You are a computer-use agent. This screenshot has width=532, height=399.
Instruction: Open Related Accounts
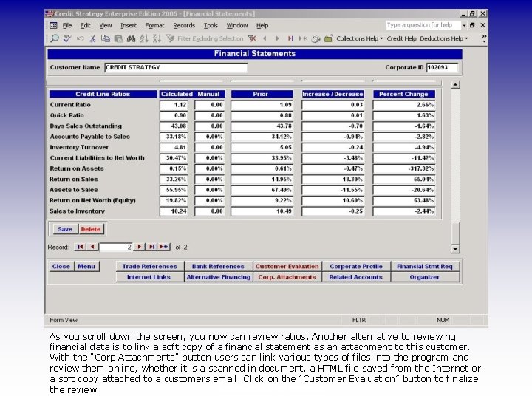tap(356, 277)
